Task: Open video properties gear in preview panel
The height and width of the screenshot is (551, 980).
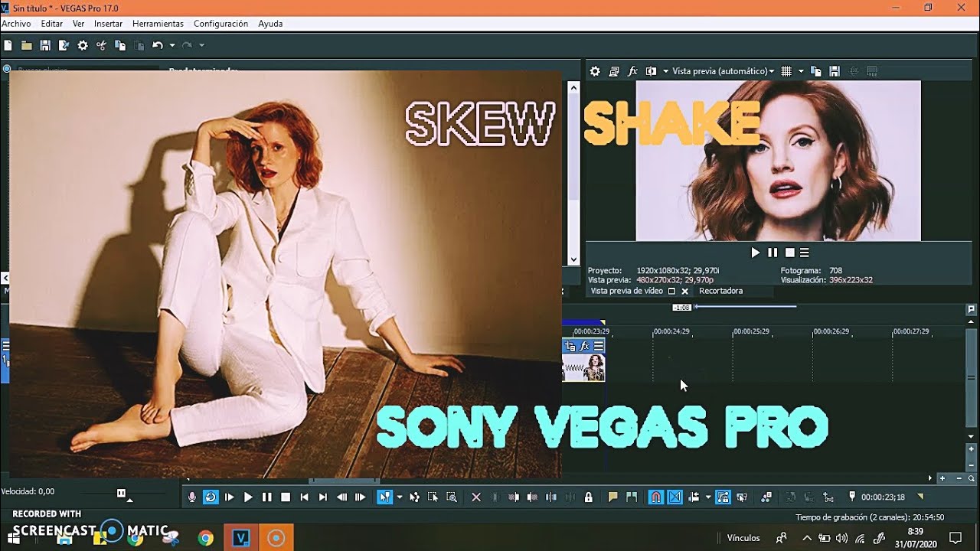Action: coord(595,71)
